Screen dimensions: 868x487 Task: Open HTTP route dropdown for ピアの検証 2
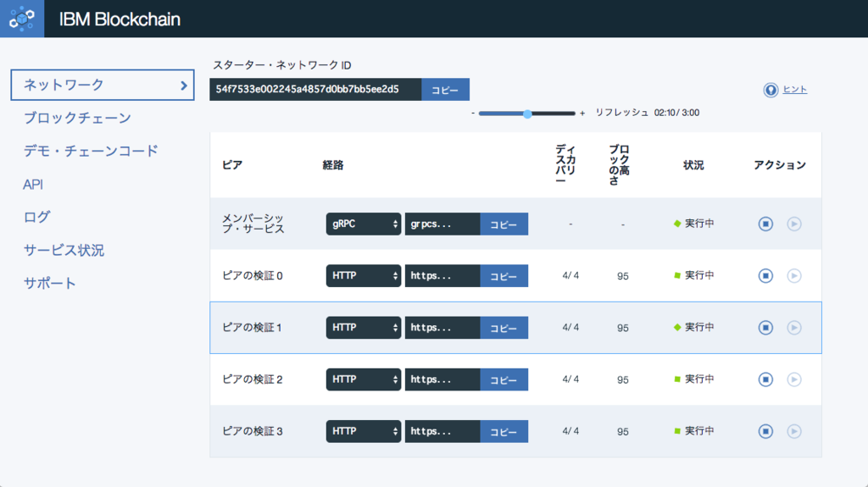tap(363, 379)
